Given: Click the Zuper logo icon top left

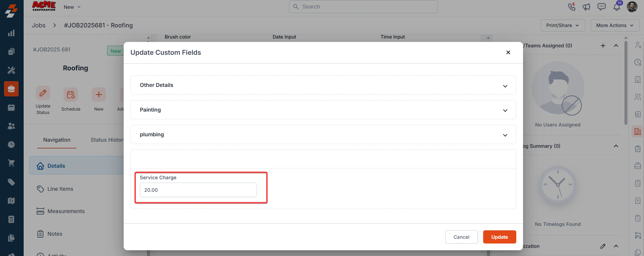Looking at the screenshot, I should click(x=11, y=11).
